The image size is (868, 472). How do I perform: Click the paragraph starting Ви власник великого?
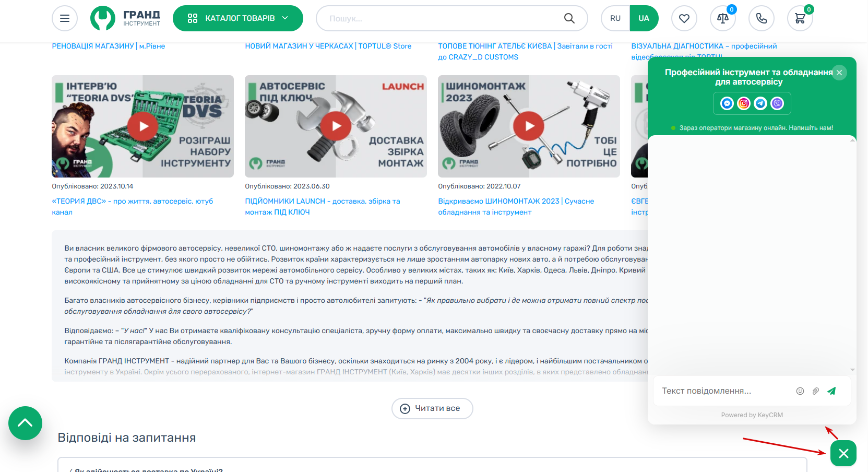(356, 265)
